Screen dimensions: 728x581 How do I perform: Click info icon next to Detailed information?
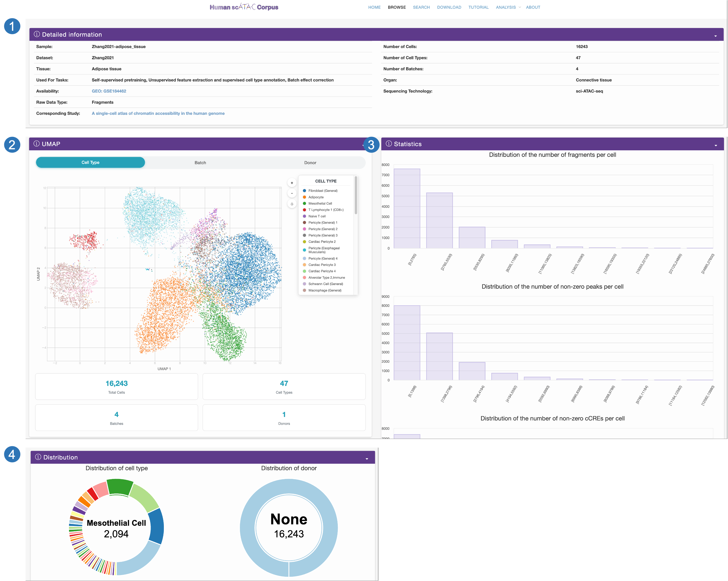point(37,35)
